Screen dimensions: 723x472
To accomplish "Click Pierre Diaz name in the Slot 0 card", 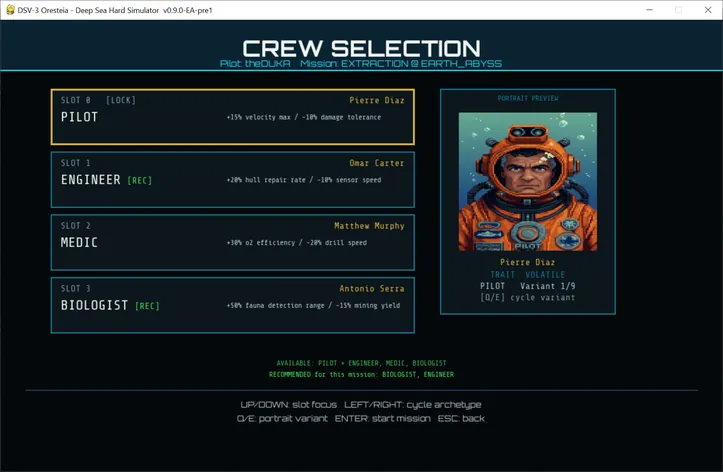I will [377, 100].
